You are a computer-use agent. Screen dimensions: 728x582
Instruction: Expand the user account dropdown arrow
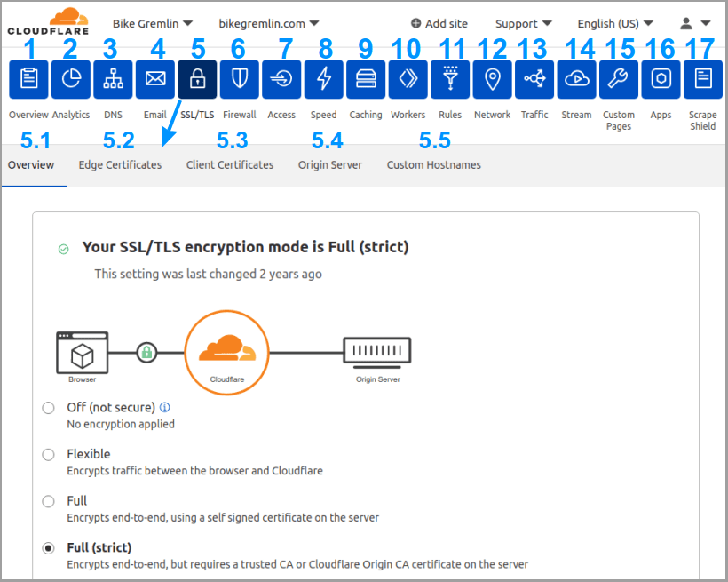(x=706, y=23)
